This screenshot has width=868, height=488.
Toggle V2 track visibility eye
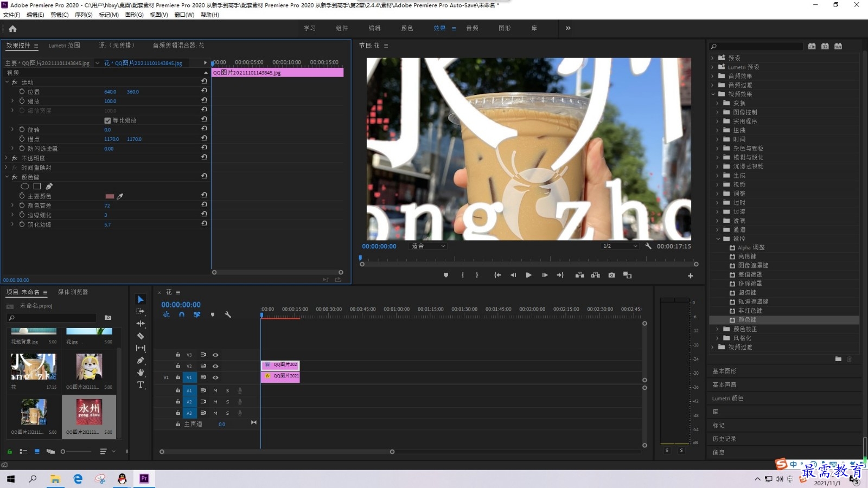tap(215, 367)
